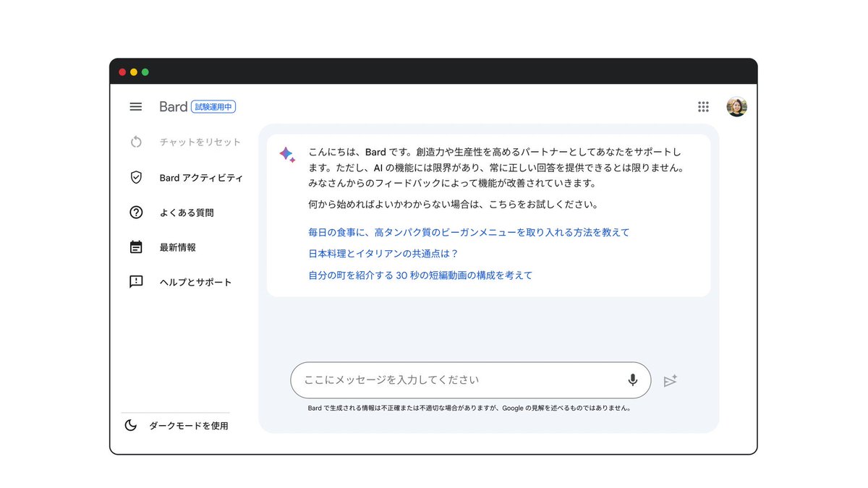Select 日本料理とイタリアンの共通点は？ prompt
The image size is (868, 488).
point(383,254)
